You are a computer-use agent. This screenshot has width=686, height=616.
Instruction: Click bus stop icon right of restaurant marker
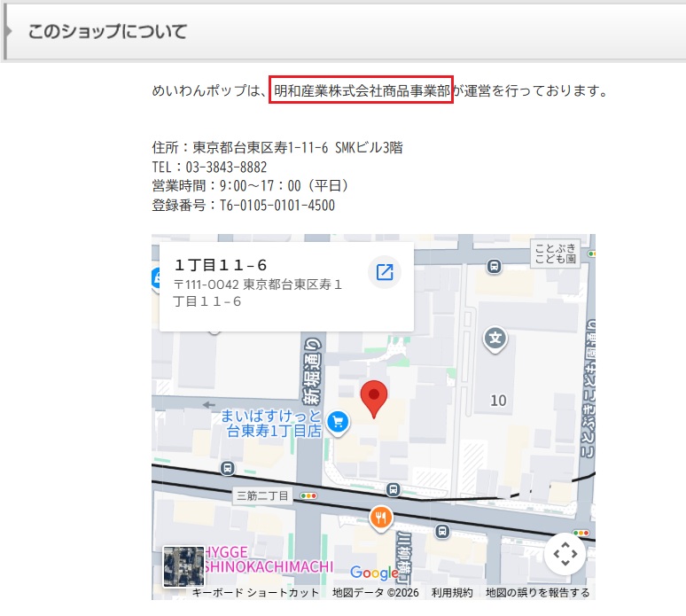click(443, 530)
